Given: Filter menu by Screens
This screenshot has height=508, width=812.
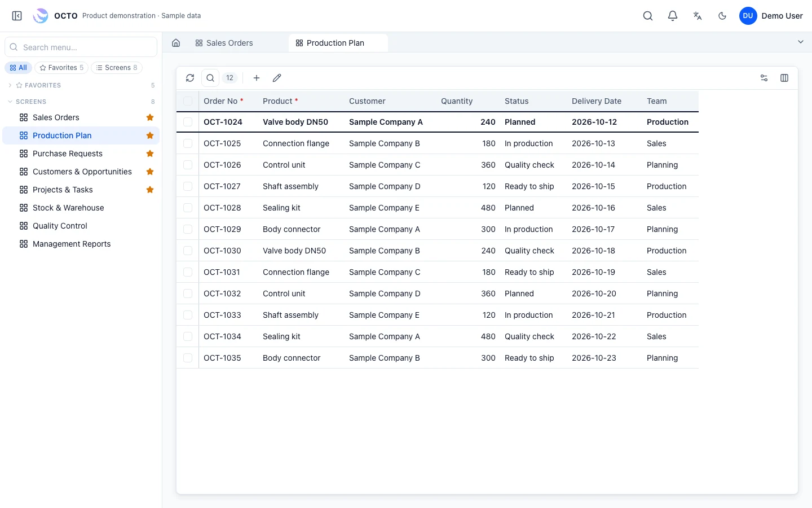Looking at the screenshot, I should [117, 68].
